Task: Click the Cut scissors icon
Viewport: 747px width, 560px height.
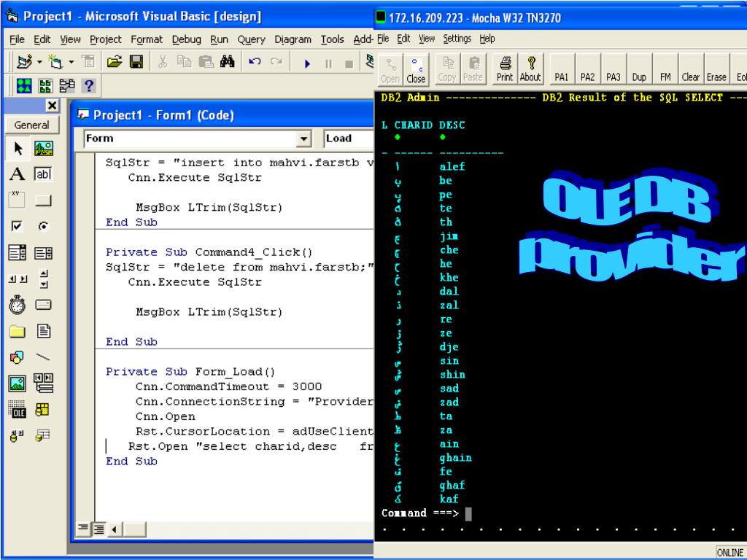Action: point(163,61)
